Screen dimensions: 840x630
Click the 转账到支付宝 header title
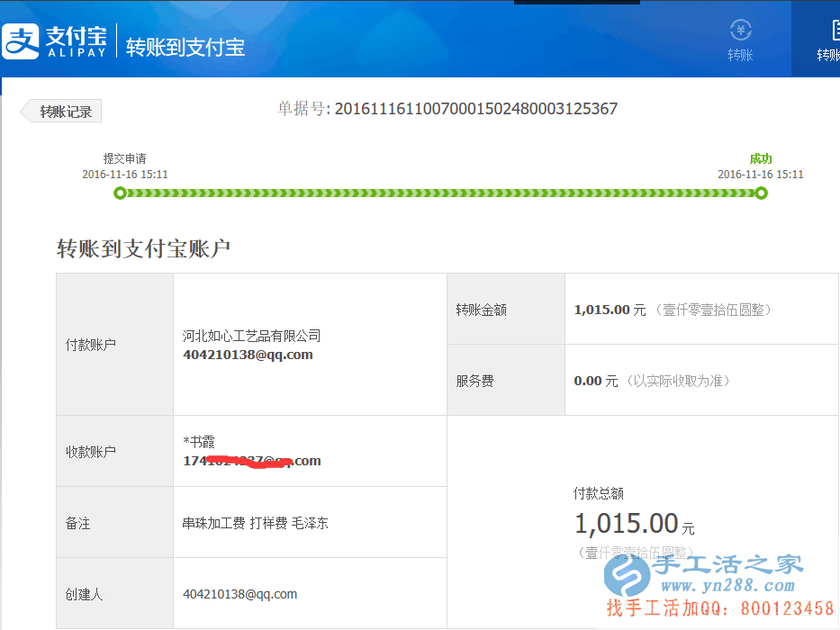pyautogui.click(x=185, y=47)
